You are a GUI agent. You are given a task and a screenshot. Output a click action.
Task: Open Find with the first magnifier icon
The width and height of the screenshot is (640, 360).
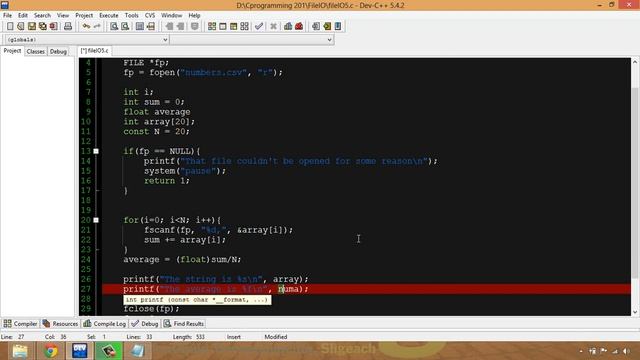114,27
